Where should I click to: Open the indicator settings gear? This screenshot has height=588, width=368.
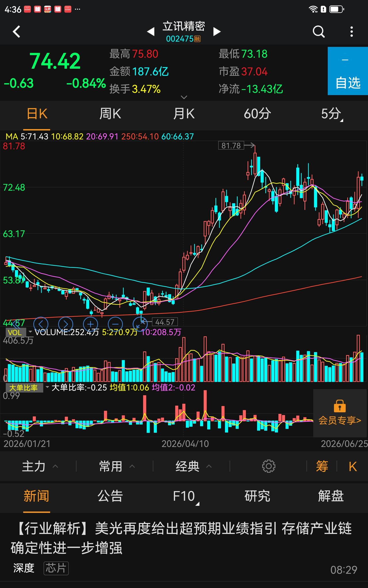click(269, 466)
